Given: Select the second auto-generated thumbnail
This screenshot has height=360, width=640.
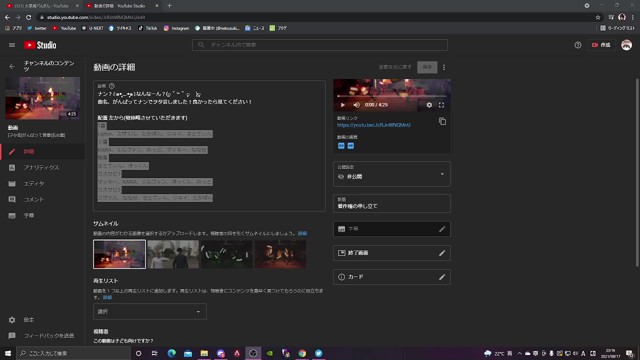Looking at the screenshot, I should [x=173, y=254].
